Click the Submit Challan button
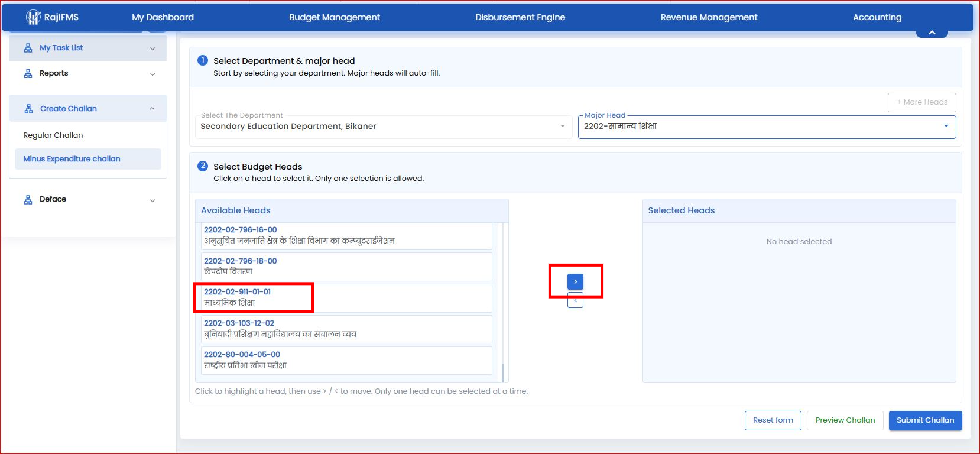The image size is (980, 454). coord(925,420)
